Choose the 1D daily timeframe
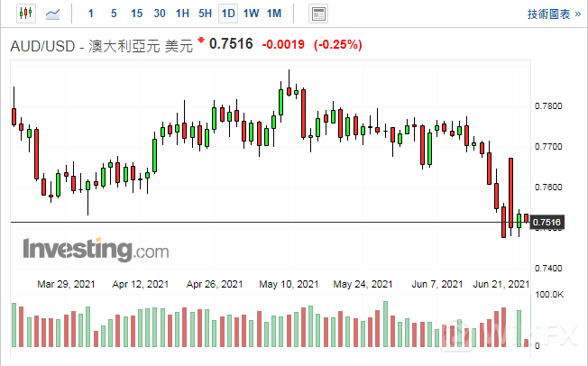 click(x=228, y=14)
